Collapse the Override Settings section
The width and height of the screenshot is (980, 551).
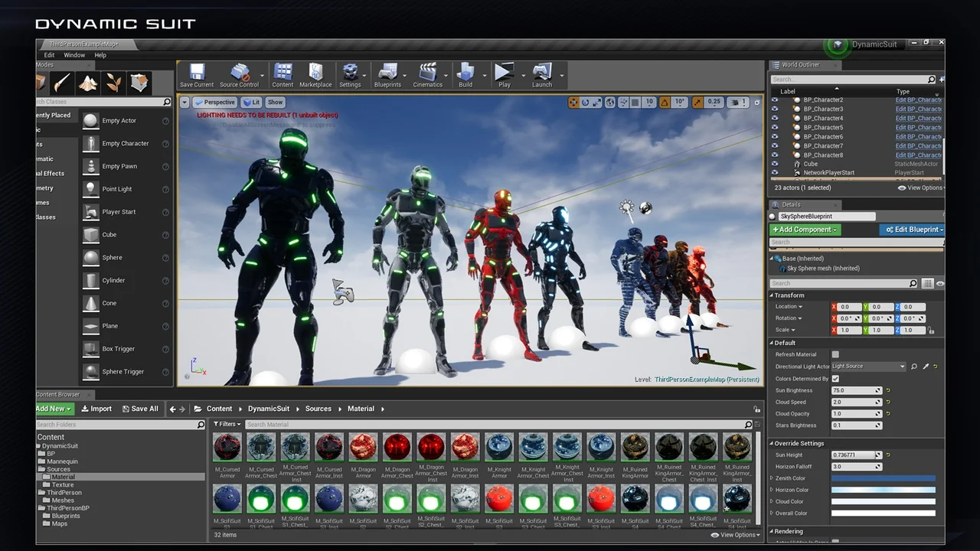point(770,443)
